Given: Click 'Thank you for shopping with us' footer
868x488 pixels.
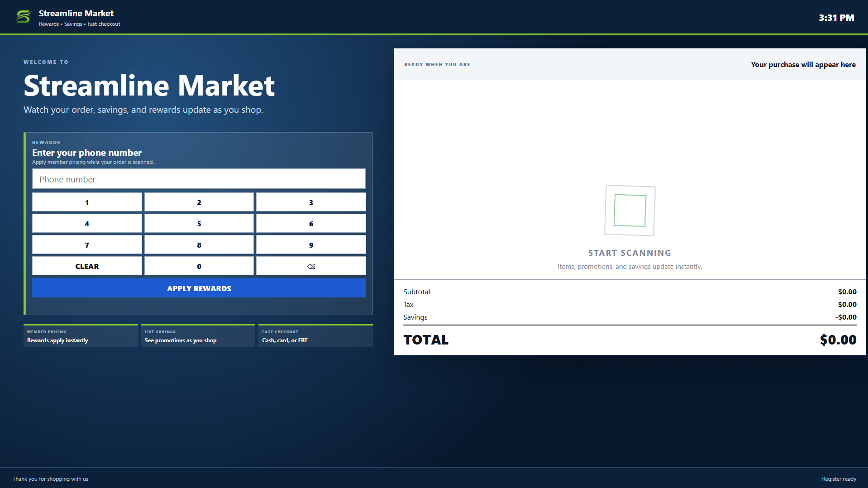Looking at the screenshot, I should [x=50, y=479].
